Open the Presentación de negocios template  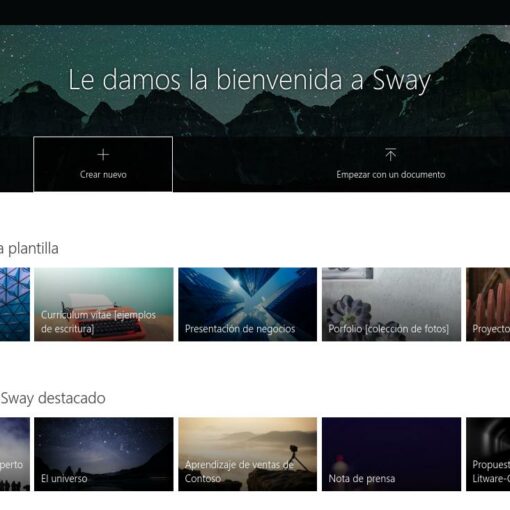pyautogui.click(x=248, y=304)
